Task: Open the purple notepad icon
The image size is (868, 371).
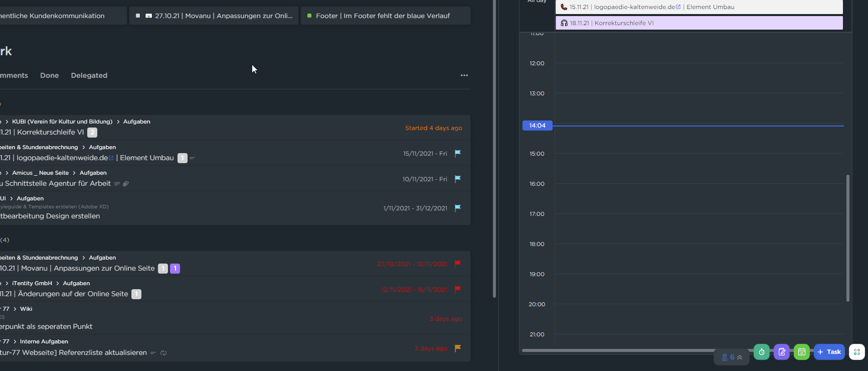Action: [x=782, y=352]
